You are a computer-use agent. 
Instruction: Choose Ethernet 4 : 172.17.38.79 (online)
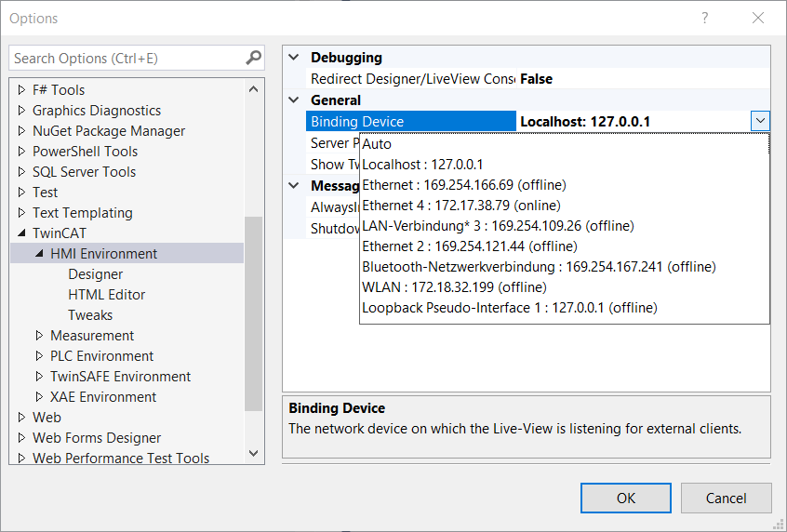565,206
